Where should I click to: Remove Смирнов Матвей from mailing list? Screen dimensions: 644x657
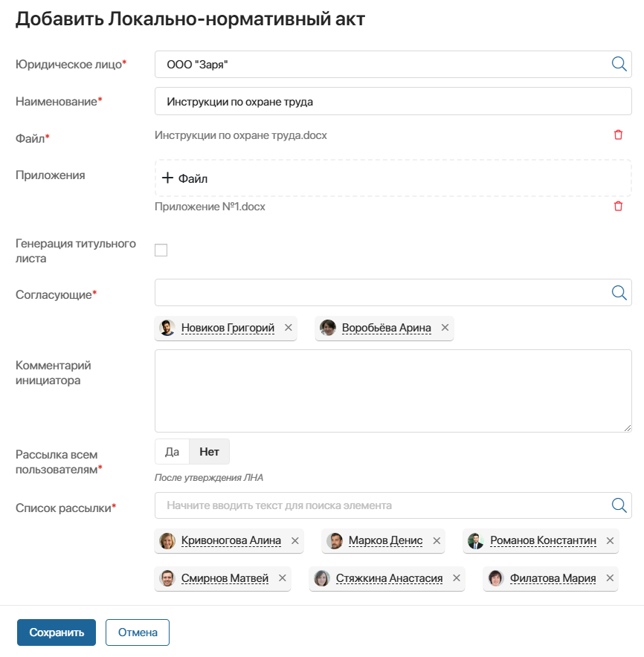(x=281, y=578)
